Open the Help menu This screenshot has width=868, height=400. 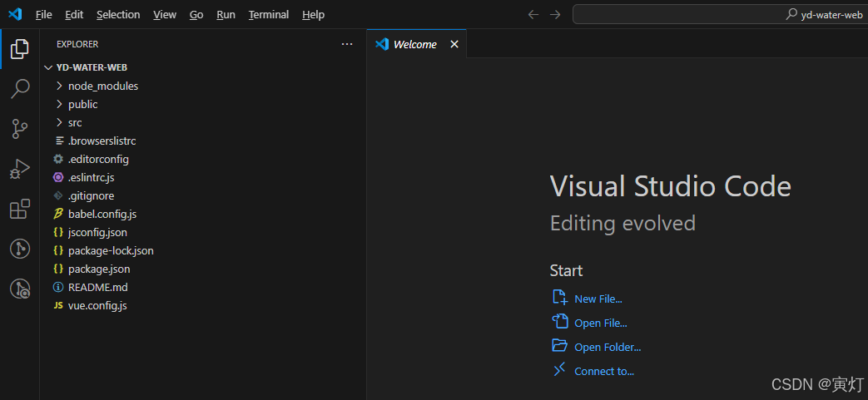tap(313, 15)
